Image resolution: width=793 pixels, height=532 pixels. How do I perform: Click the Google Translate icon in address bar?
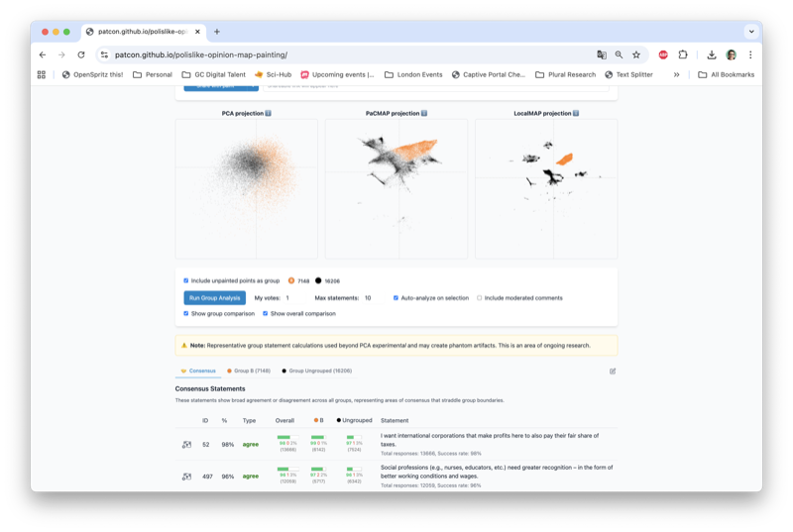coord(602,55)
